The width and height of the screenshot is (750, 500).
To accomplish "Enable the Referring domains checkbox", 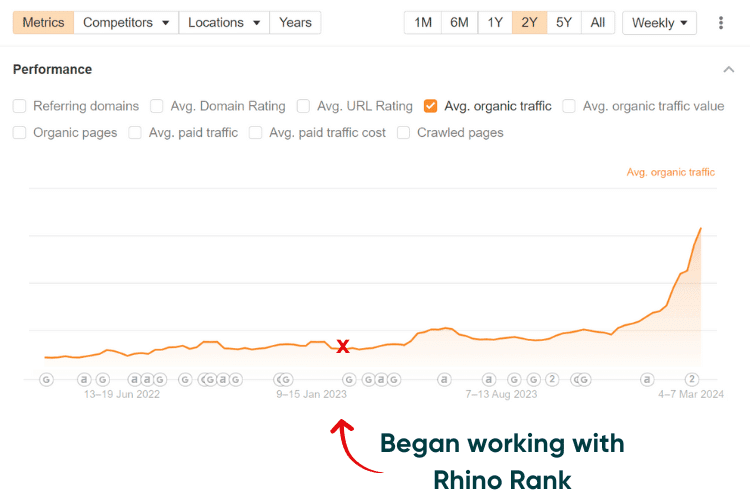I will (20, 106).
